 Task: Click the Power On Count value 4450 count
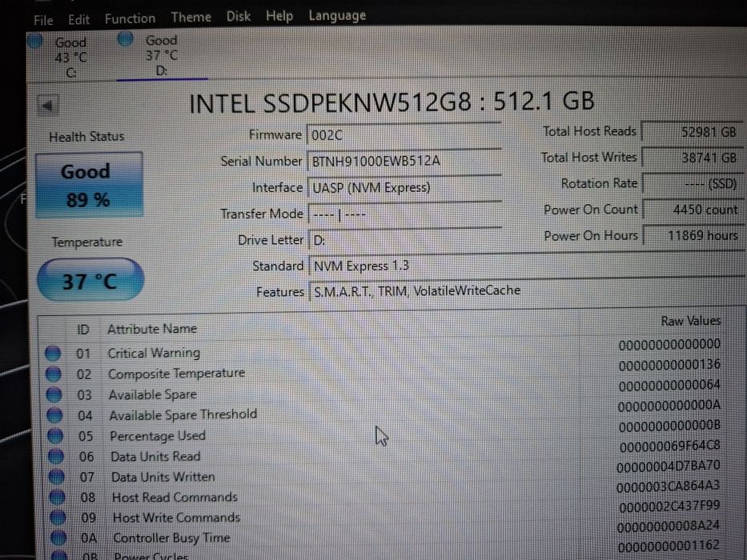(x=693, y=210)
